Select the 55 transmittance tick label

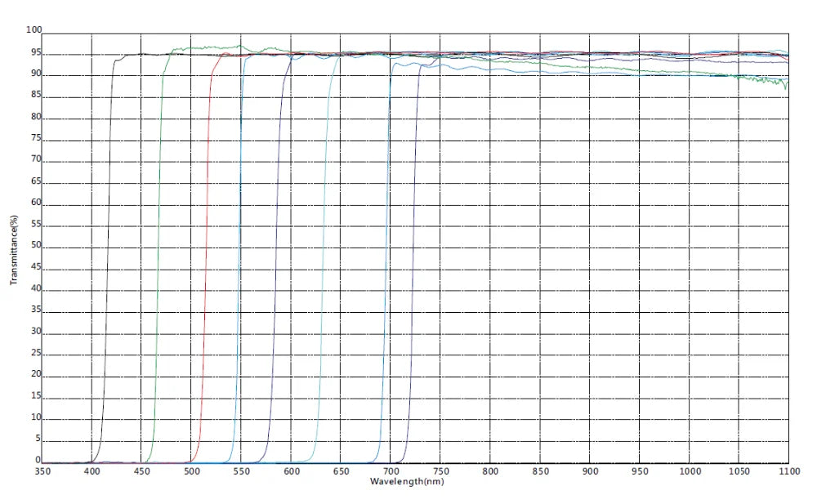tap(36, 224)
